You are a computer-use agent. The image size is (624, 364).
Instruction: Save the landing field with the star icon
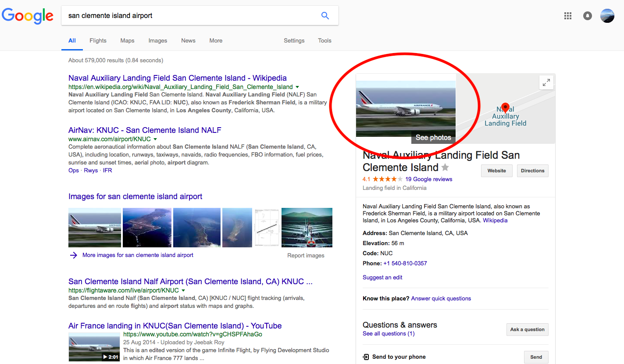pyautogui.click(x=445, y=167)
